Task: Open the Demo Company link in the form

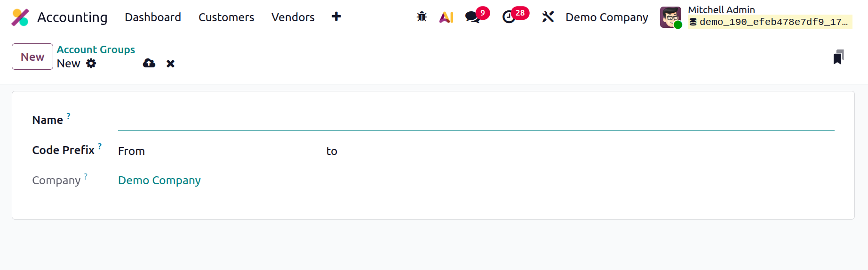Action: point(159,180)
